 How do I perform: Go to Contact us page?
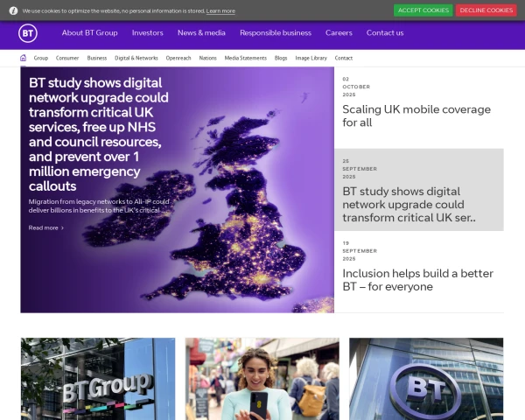[385, 33]
